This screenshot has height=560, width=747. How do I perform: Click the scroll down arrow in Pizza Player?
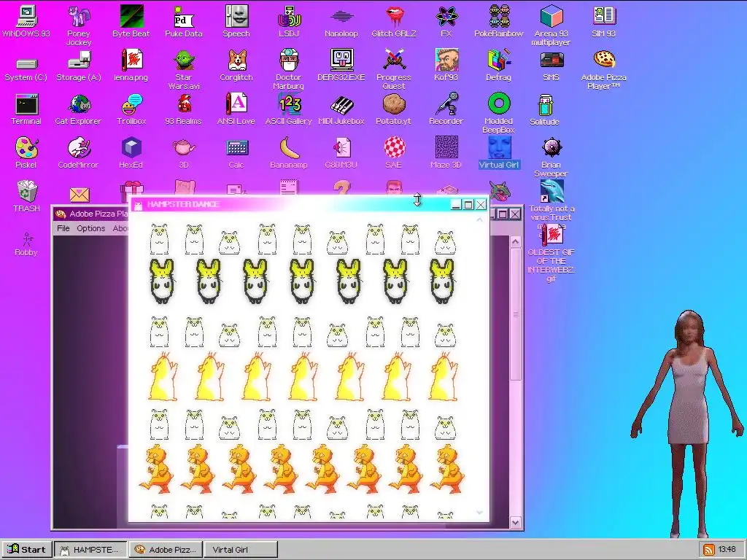pos(516,522)
